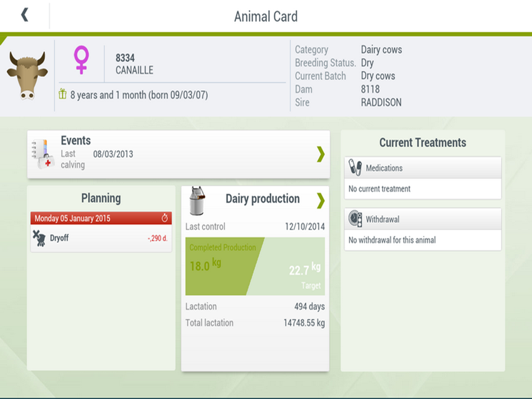Click the No current treatment text
Viewport: 532px width, 399px height.
[x=379, y=189]
